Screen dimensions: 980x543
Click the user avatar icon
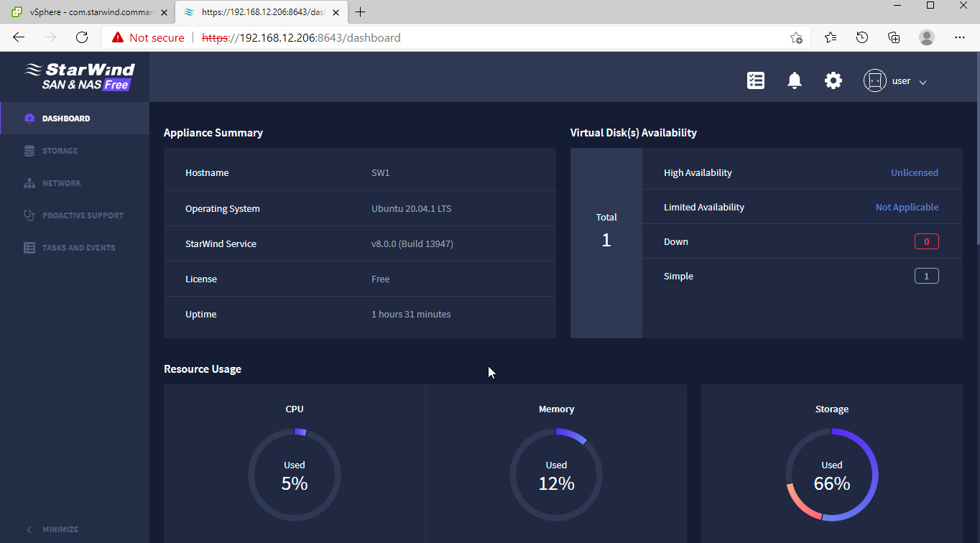[x=874, y=80]
